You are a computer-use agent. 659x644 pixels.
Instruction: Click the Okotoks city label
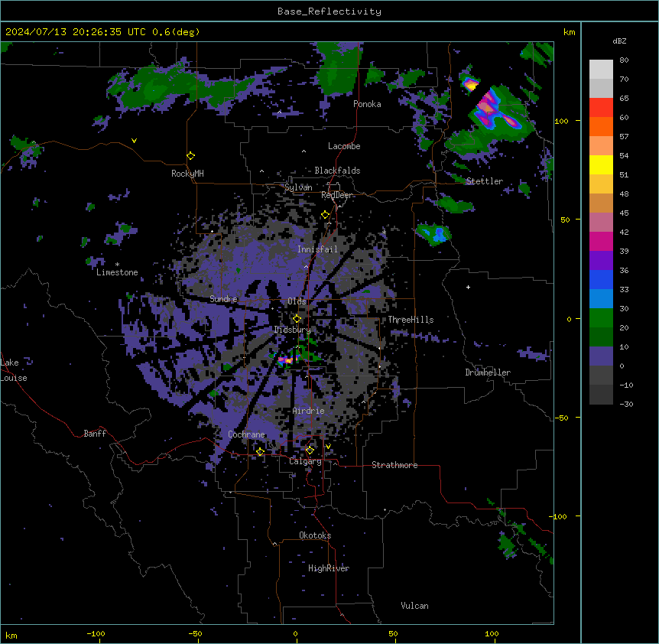(315, 535)
